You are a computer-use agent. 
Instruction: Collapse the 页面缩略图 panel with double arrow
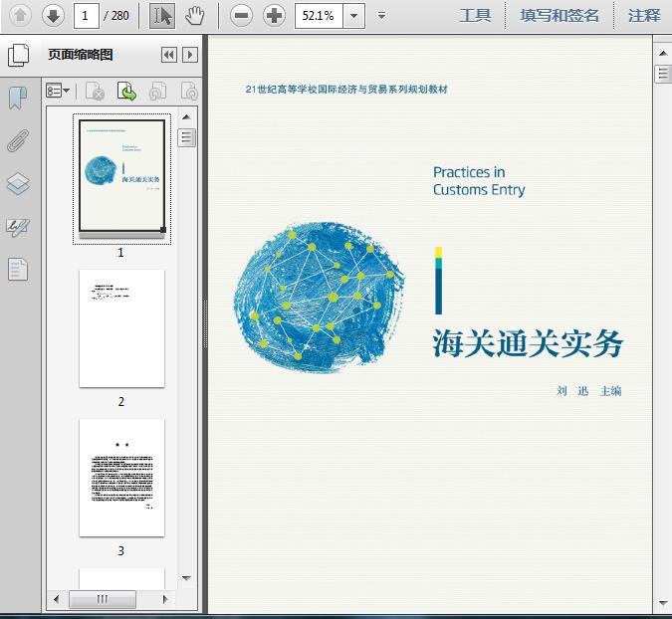[x=169, y=55]
